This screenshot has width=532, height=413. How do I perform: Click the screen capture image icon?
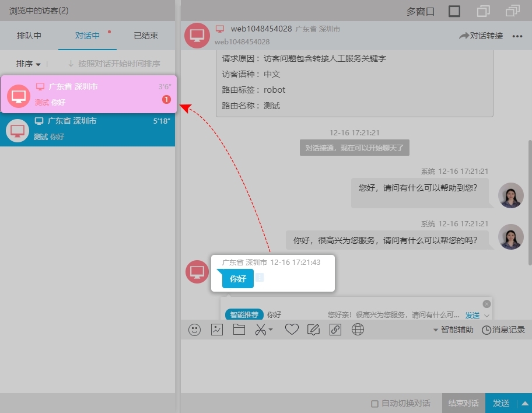coord(216,330)
